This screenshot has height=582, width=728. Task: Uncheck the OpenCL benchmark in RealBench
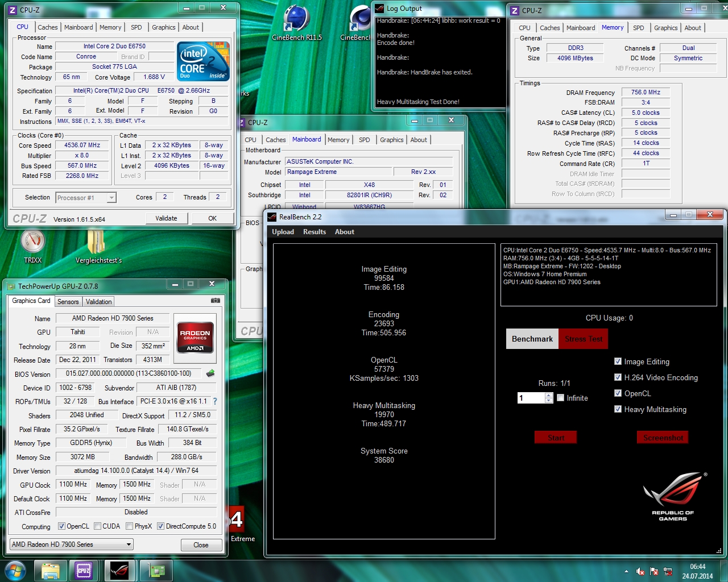click(x=618, y=393)
